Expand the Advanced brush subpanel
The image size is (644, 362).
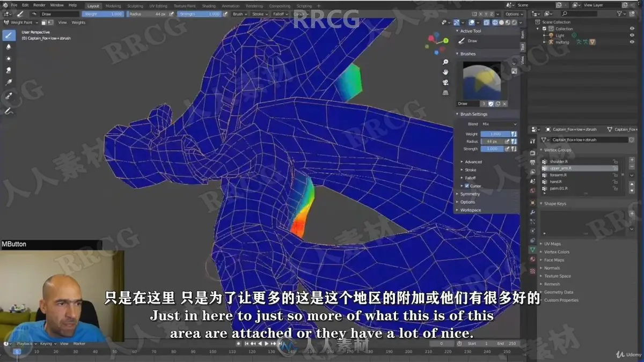click(473, 162)
